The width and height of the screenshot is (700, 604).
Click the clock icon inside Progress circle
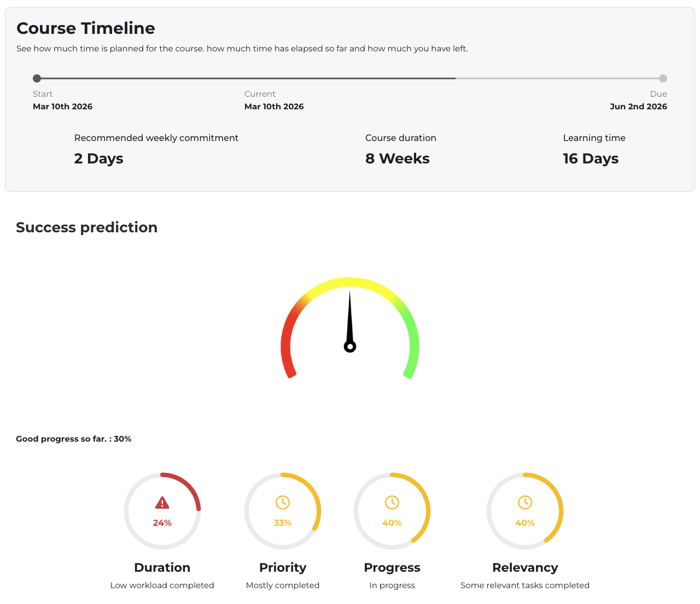[x=392, y=501]
